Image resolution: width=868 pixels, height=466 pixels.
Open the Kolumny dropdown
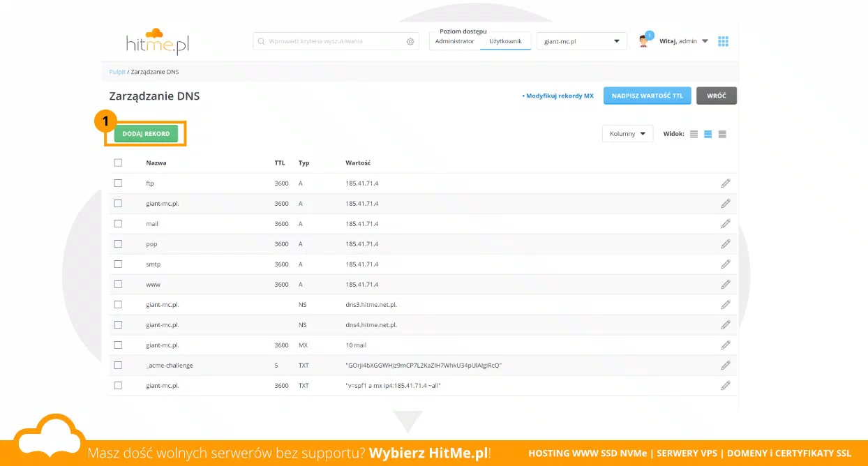(x=627, y=134)
